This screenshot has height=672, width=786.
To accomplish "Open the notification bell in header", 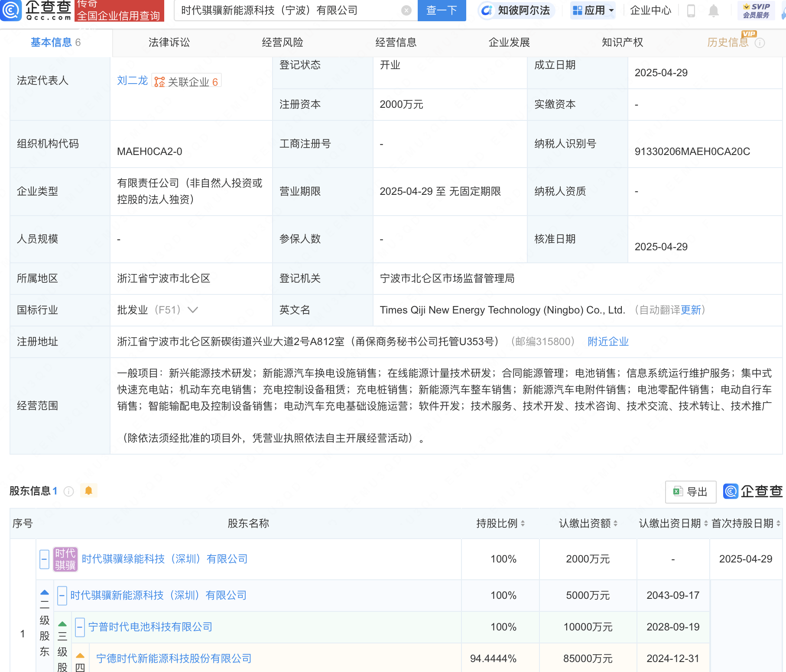I will pos(713,10).
